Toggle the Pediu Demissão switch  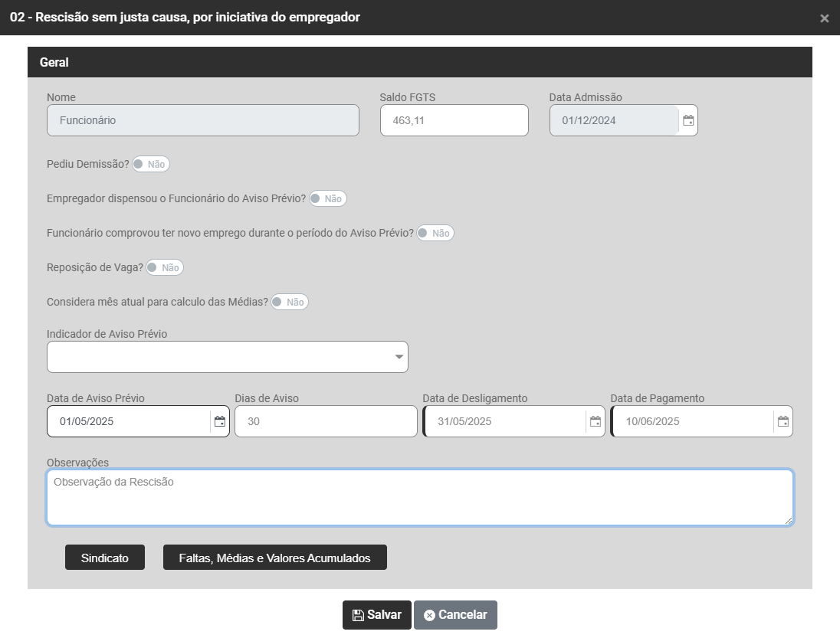(150, 164)
